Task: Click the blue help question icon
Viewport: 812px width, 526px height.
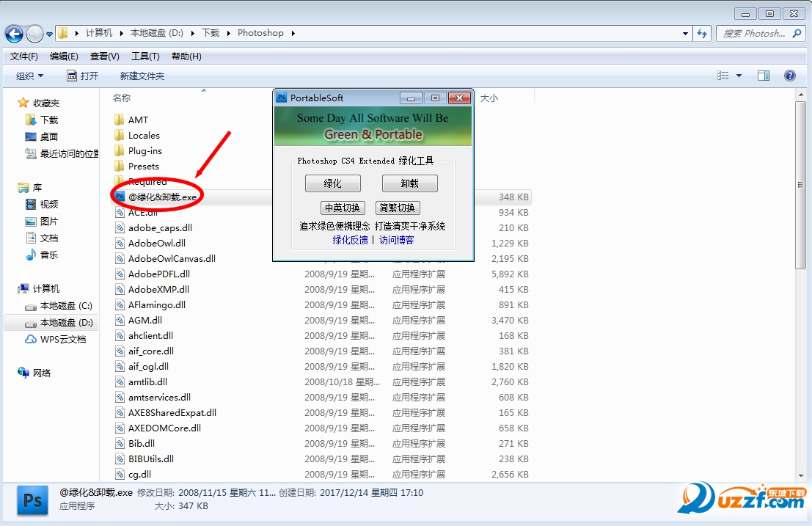Action: tap(790, 76)
